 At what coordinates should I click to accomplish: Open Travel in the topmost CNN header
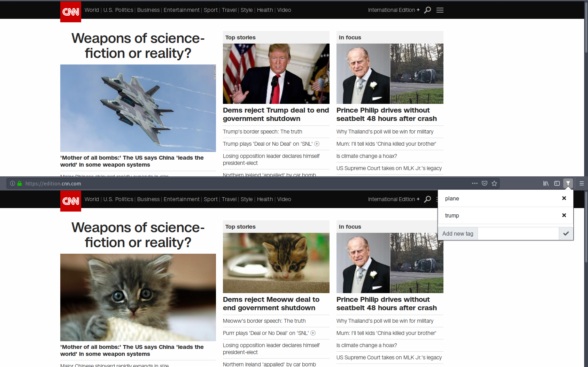(229, 10)
